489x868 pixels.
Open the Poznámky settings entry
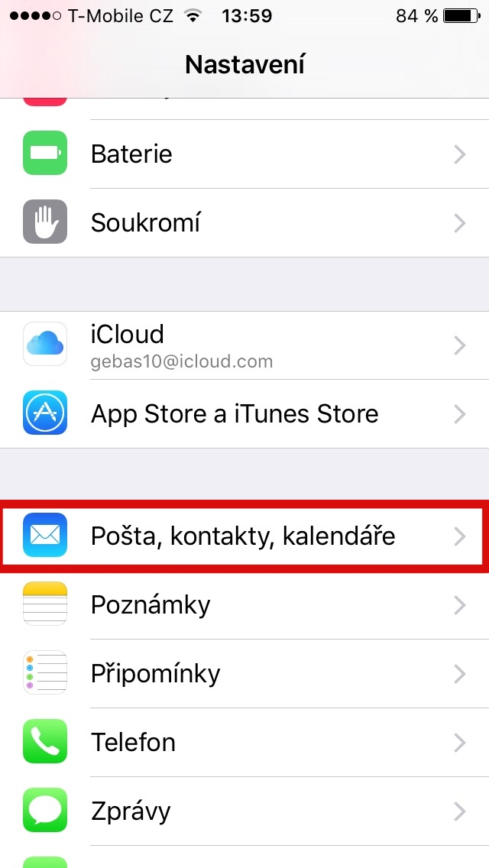(244, 605)
